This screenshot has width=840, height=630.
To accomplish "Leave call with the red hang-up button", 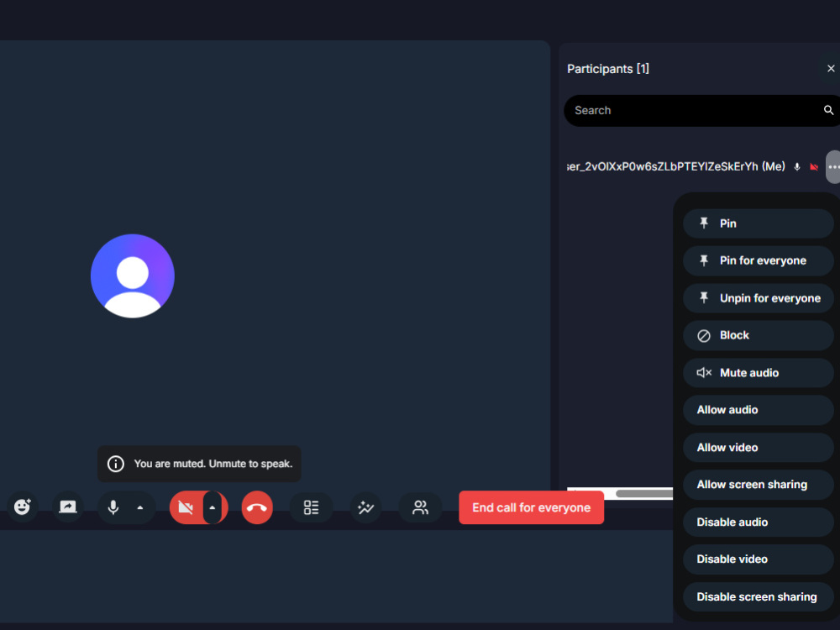I will point(257,507).
